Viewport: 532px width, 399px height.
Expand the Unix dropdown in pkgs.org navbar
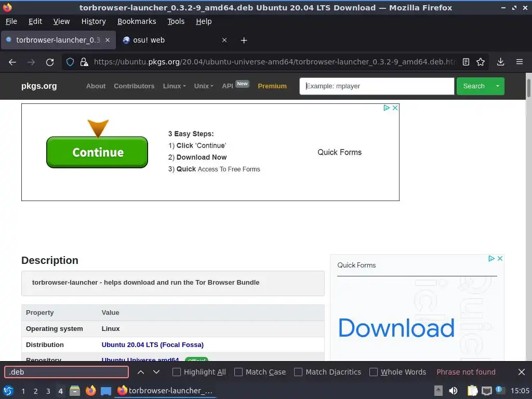tap(204, 86)
